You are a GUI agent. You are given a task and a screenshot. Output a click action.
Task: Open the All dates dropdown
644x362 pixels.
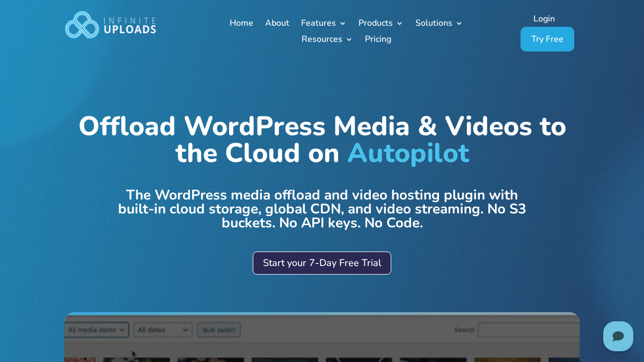163,330
